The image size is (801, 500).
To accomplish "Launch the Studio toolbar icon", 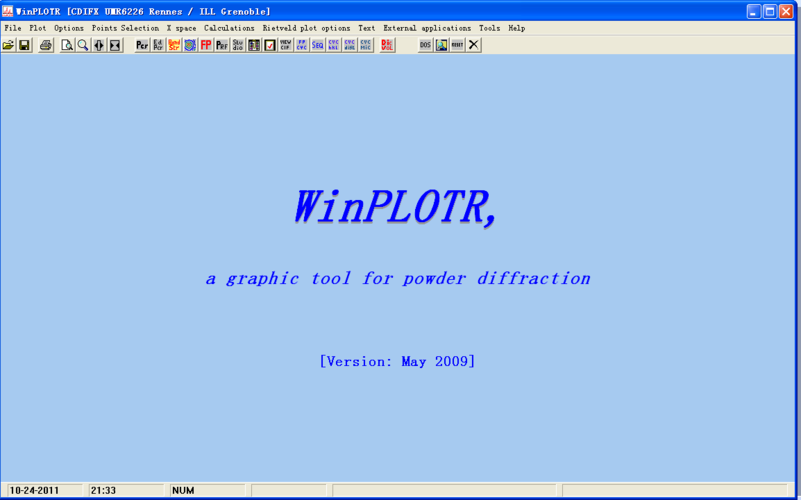I will tap(238, 45).
